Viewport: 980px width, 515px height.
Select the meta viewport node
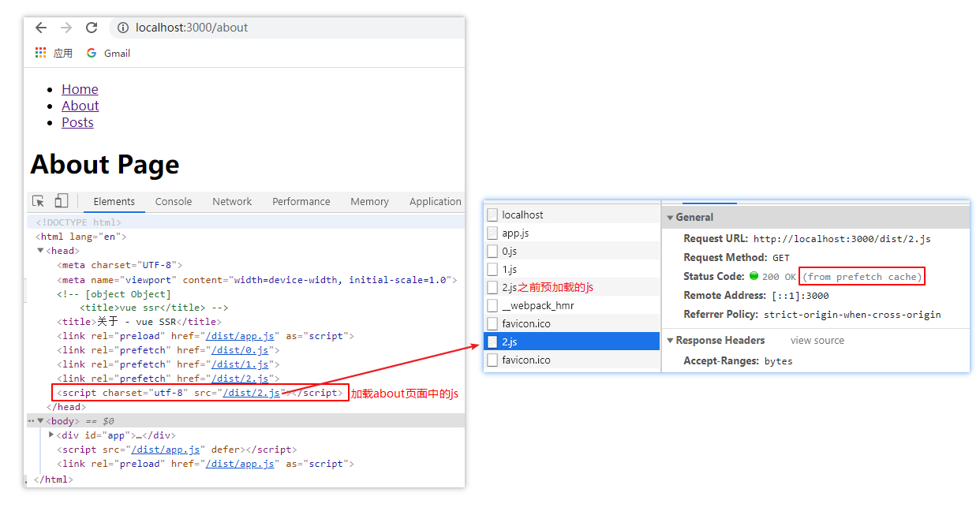[257, 279]
